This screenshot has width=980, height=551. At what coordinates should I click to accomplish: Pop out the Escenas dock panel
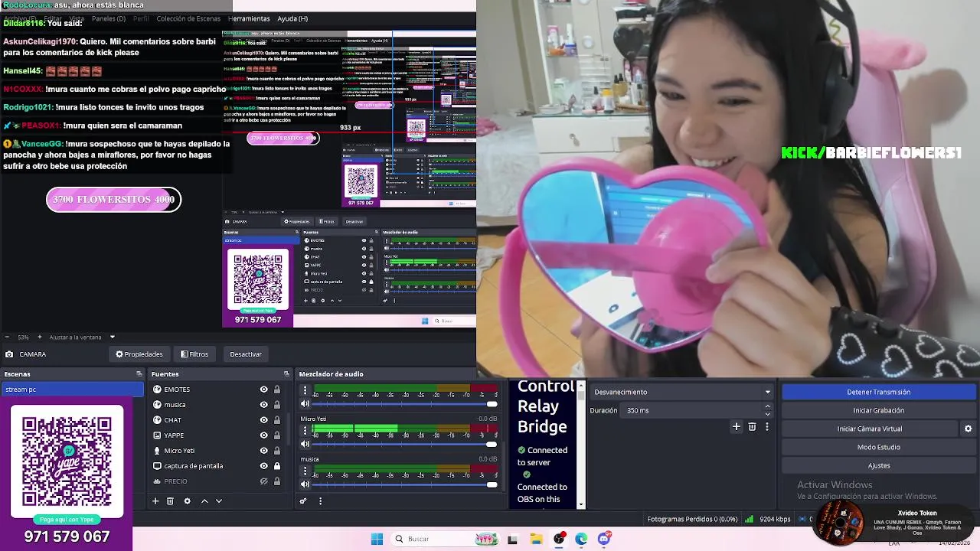coord(139,374)
